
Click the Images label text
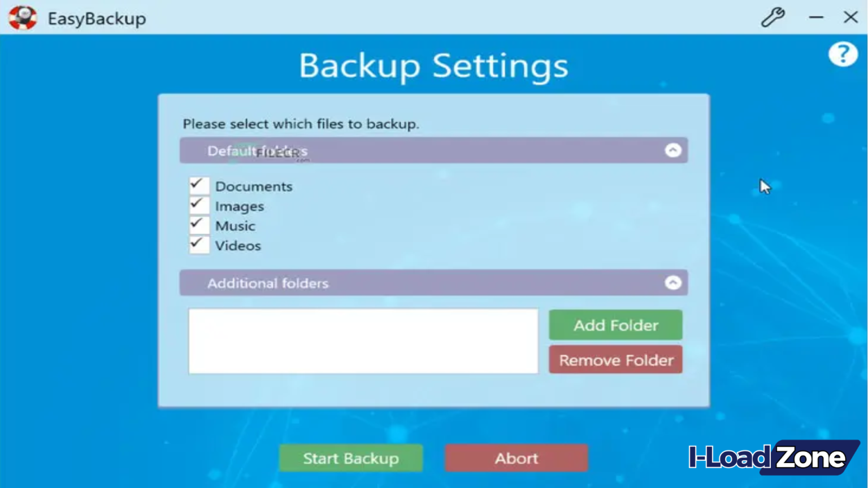[x=240, y=206]
